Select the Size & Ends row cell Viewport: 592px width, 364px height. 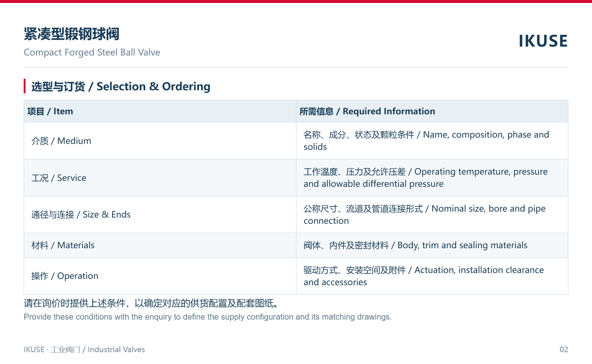click(x=160, y=215)
